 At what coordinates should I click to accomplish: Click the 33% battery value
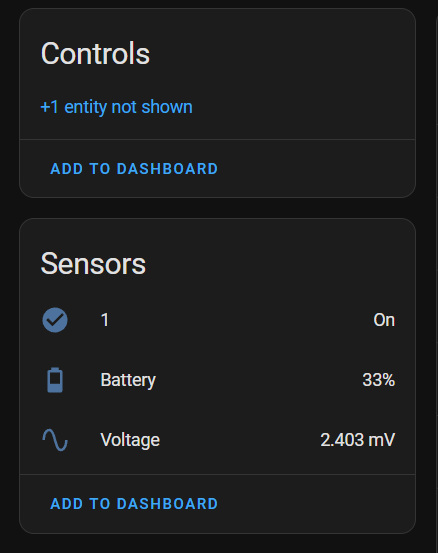pos(379,380)
